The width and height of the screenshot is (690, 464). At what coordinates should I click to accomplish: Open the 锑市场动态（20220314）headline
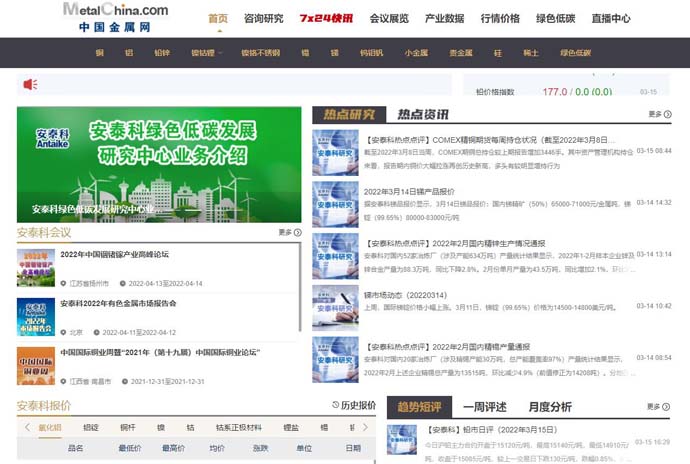point(405,295)
